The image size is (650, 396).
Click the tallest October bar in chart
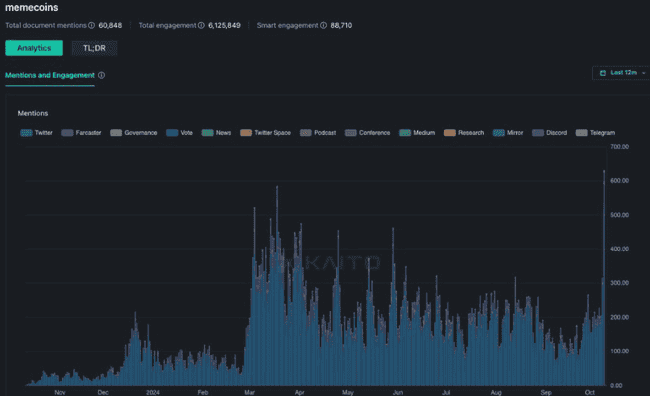click(604, 278)
